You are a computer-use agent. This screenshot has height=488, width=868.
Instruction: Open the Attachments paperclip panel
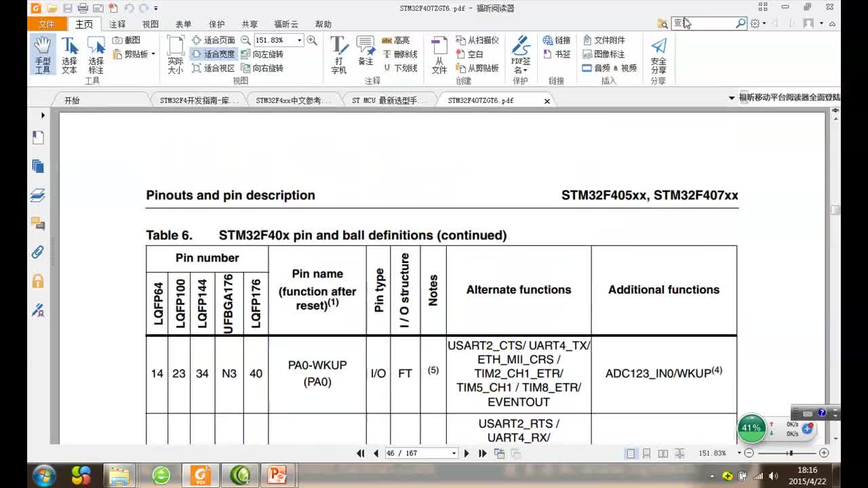point(38,252)
